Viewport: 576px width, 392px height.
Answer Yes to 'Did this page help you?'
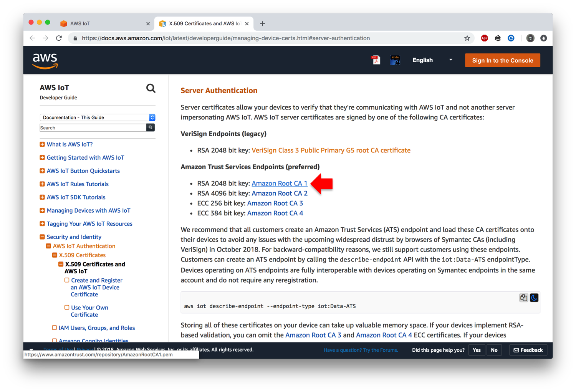click(477, 350)
